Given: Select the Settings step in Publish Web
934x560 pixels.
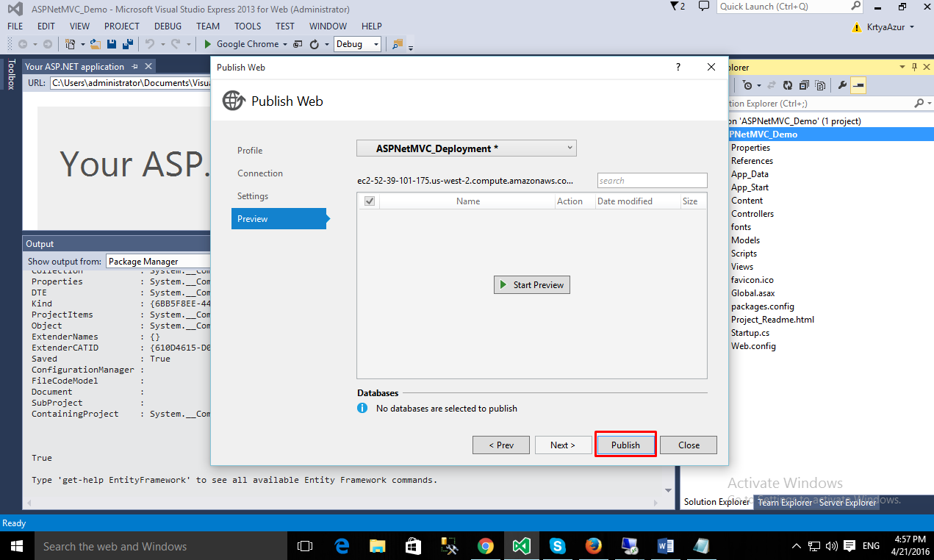Looking at the screenshot, I should point(253,196).
